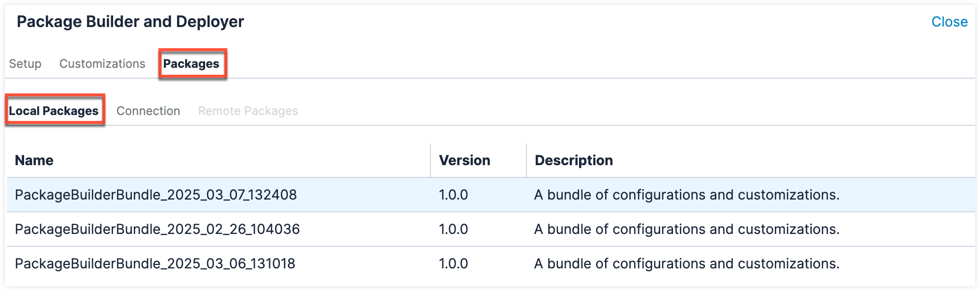Click the Description column header
The image size is (980, 291).
pos(574,160)
